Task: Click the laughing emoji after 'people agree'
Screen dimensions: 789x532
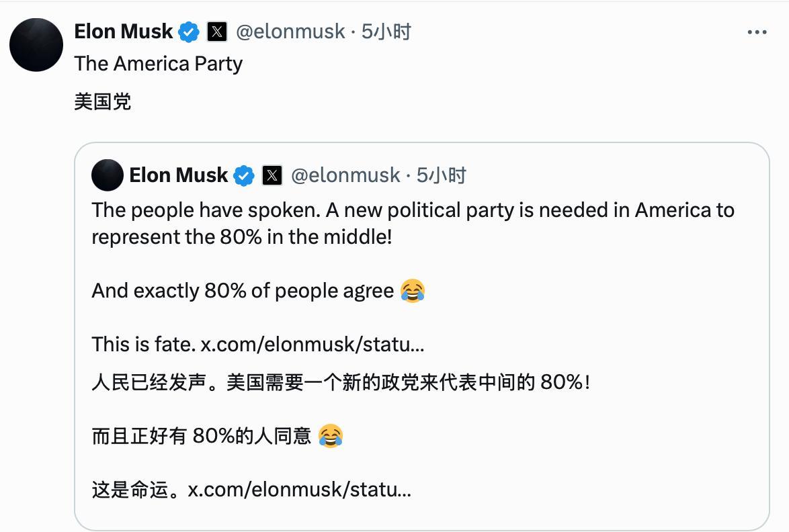Action: (x=413, y=291)
